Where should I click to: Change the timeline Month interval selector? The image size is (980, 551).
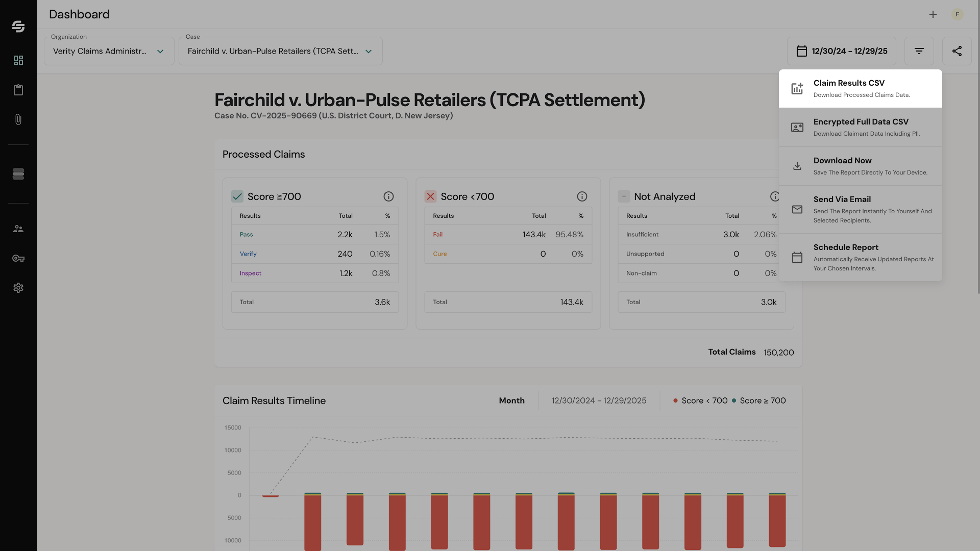click(x=512, y=400)
